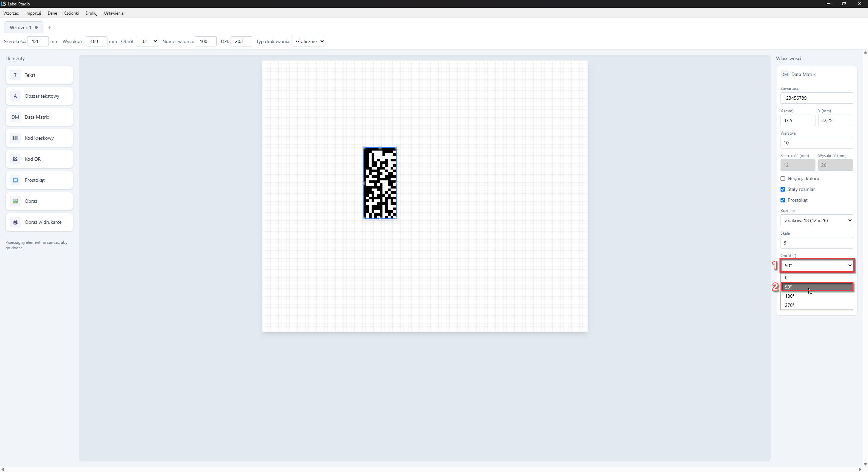Open the Ustawienia menu
This screenshot has width=868, height=472.
click(114, 13)
